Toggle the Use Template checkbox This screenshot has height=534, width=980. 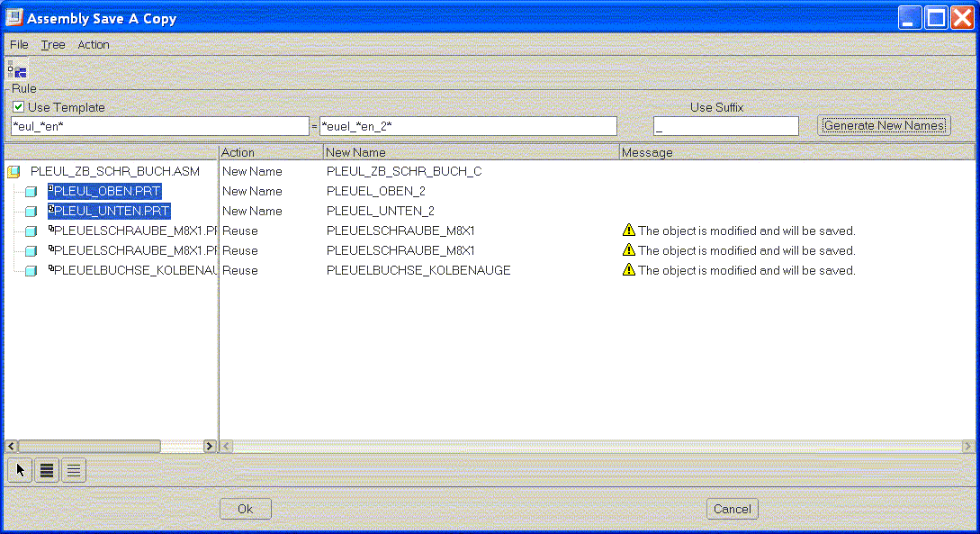19,107
